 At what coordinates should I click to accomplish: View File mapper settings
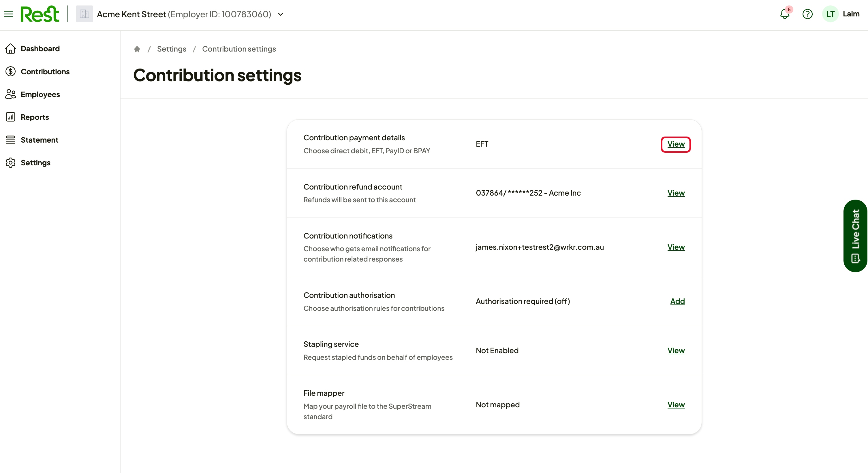click(676, 405)
